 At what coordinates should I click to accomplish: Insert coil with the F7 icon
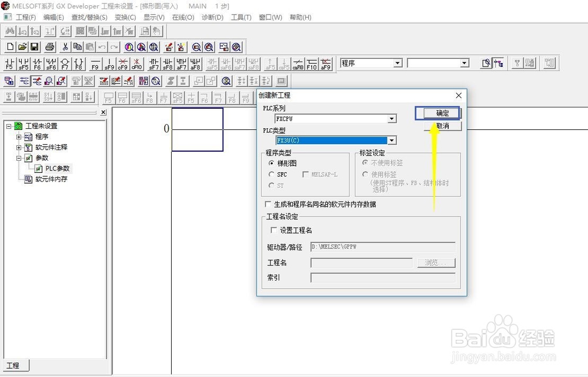(x=65, y=64)
